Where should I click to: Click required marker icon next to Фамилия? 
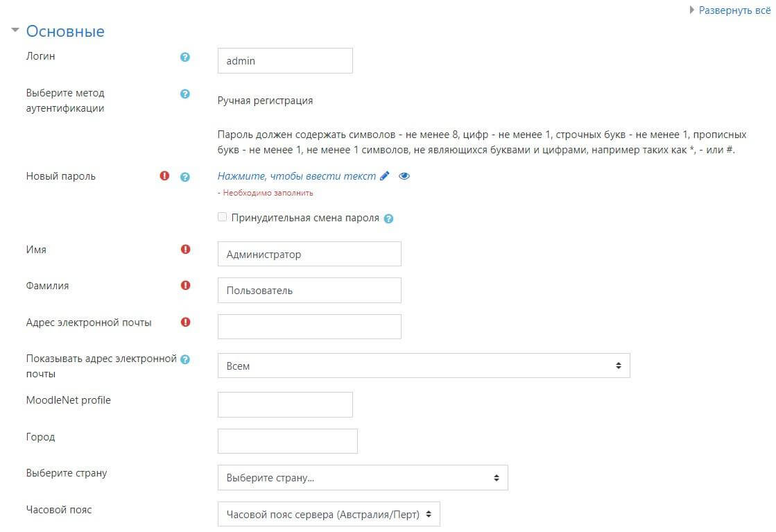(186, 285)
